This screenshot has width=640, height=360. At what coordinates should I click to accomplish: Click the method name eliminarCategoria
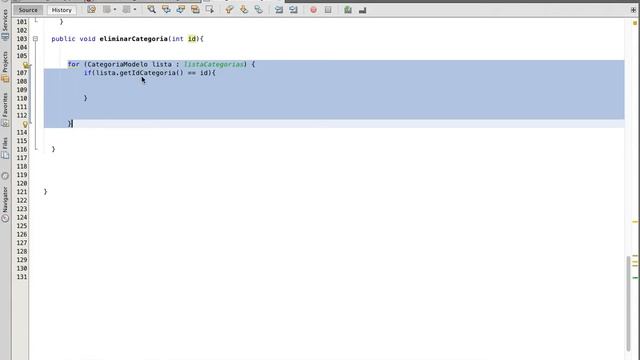133,39
